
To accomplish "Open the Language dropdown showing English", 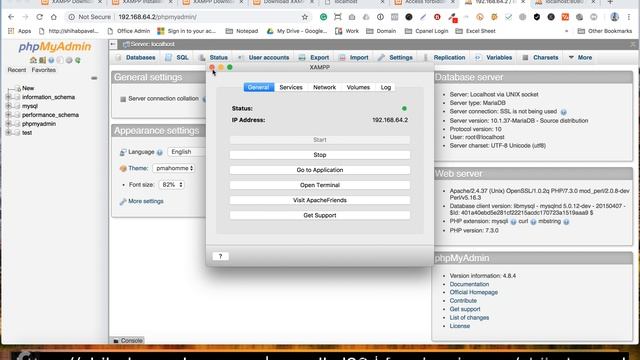I will pyautogui.click(x=187, y=152).
